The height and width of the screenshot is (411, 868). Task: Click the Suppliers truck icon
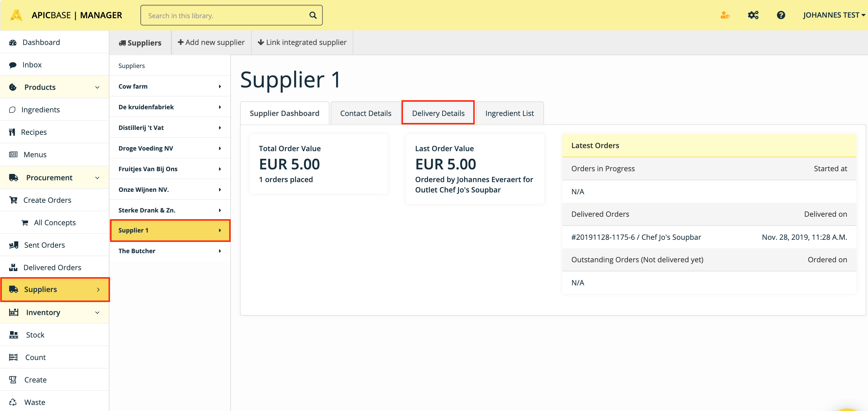coord(13,289)
